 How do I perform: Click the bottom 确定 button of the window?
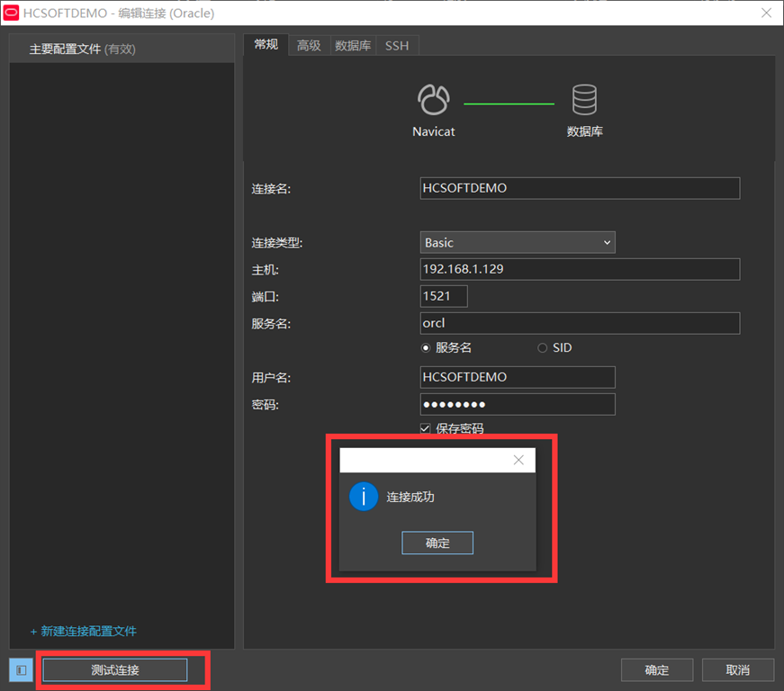point(657,670)
